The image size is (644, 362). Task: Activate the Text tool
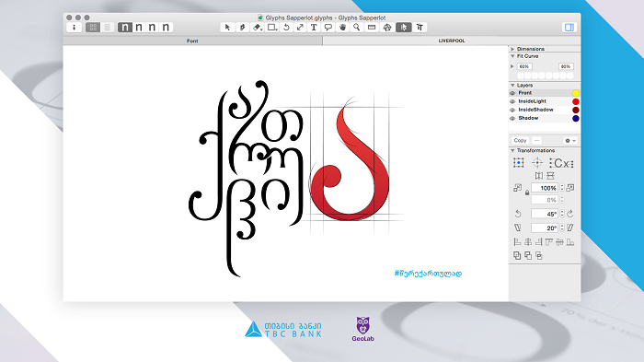(314, 27)
